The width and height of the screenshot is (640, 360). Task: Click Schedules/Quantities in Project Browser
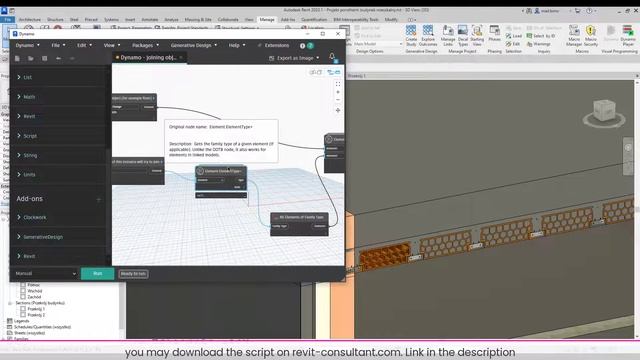(42, 327)
